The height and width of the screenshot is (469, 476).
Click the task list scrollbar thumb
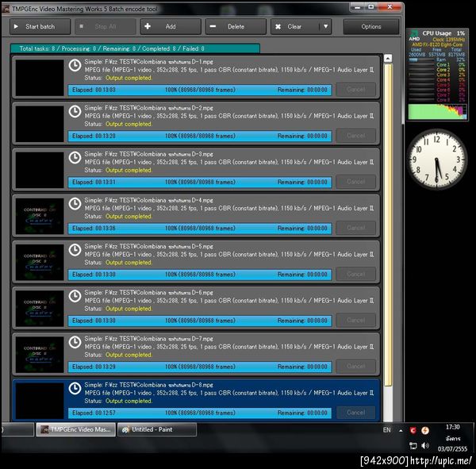pos(388,225)
